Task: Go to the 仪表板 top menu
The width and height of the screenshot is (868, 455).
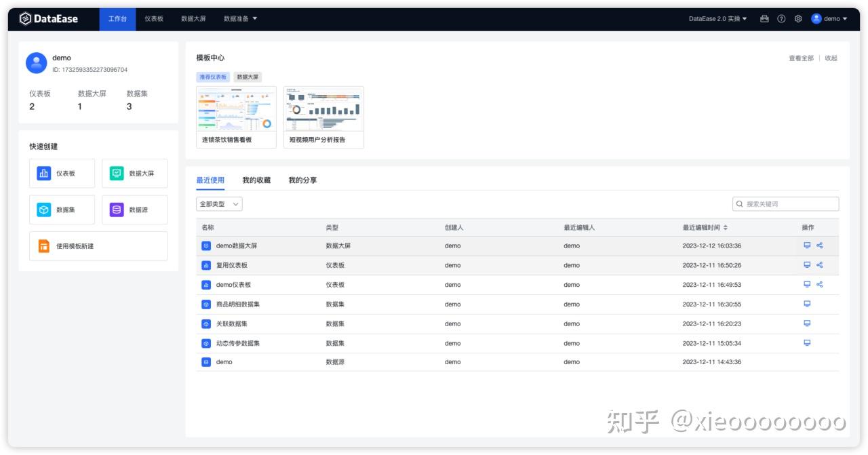Action: [154, 19]
